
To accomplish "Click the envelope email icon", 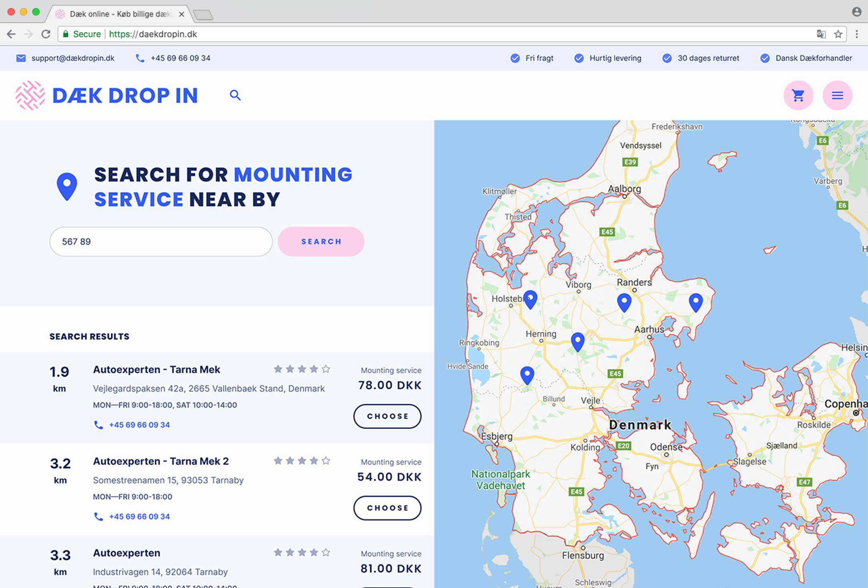I will (x=21, y=58).
